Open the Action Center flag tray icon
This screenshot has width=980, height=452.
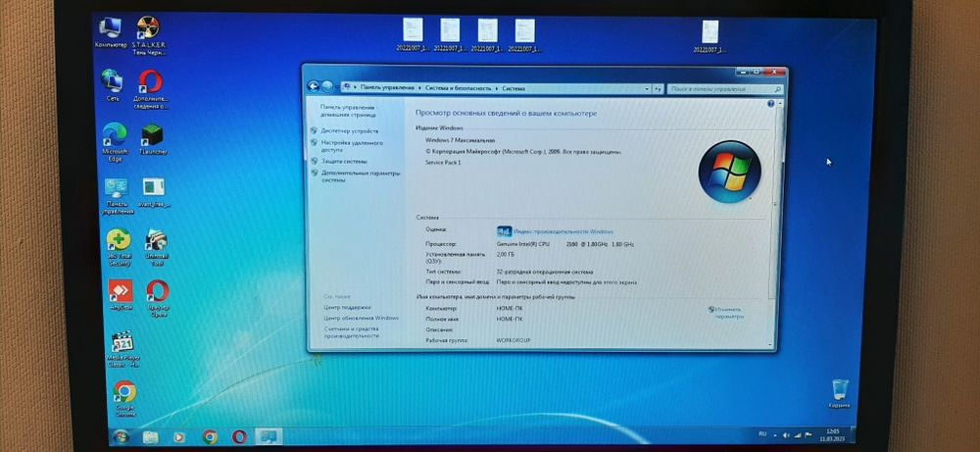(x=808, y=435)
